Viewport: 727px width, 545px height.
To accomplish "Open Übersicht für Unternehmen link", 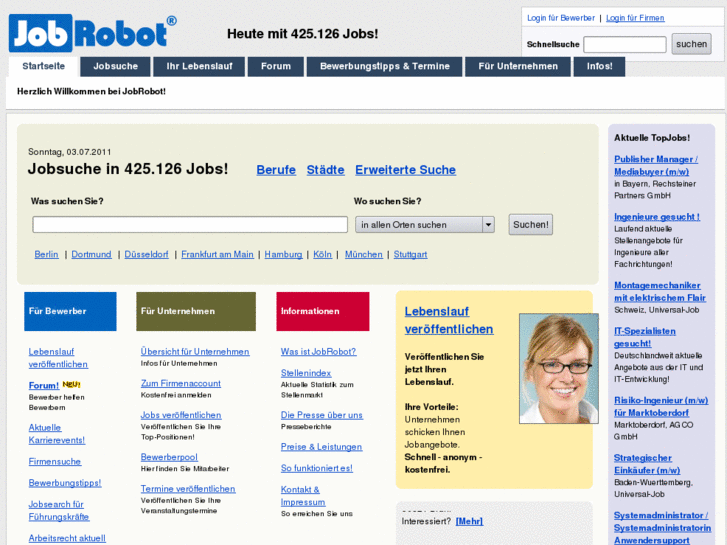I will click(195, 352).
